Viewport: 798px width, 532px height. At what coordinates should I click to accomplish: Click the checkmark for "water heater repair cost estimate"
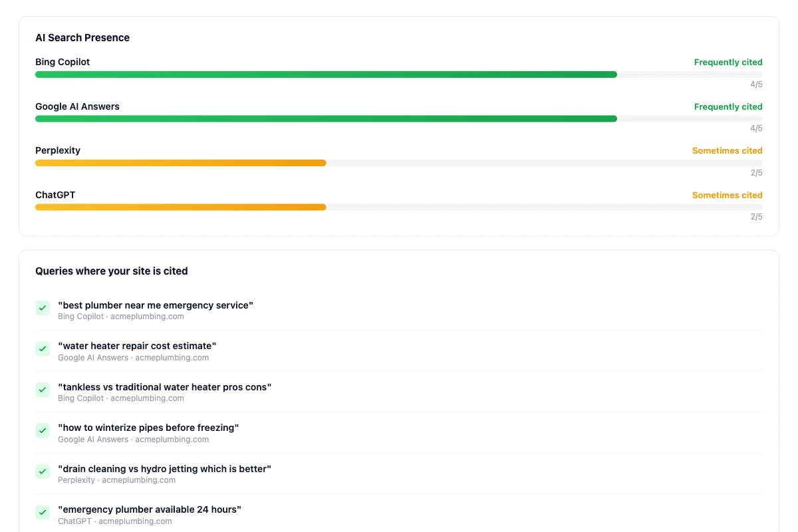(x=43, y=348)
